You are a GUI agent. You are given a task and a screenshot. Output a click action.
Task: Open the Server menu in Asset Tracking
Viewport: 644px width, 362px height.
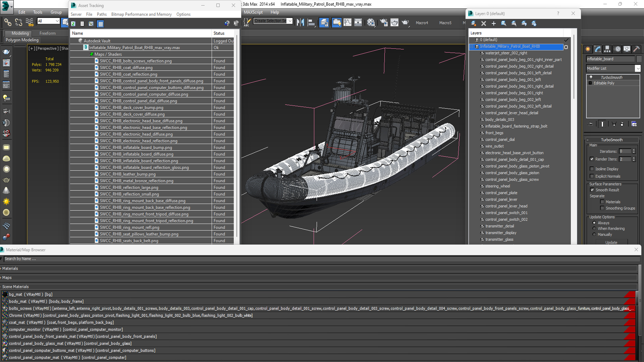click(76, 14)
